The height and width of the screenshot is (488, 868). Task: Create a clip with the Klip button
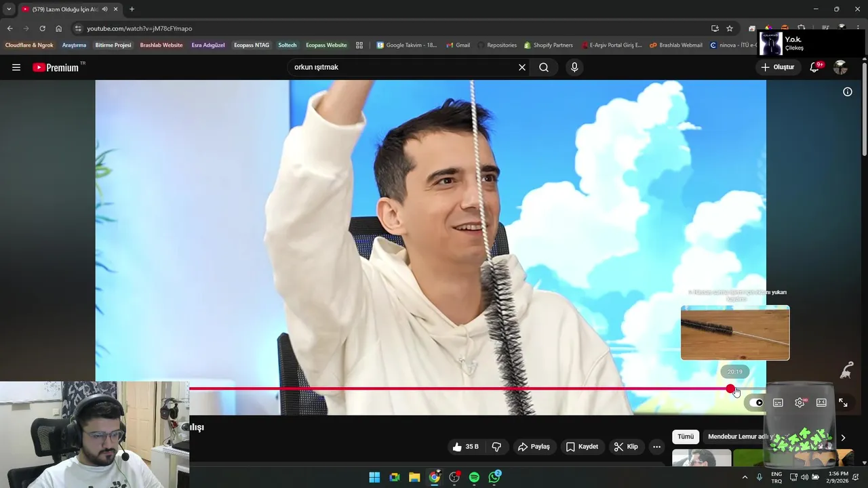coord(626,447)
